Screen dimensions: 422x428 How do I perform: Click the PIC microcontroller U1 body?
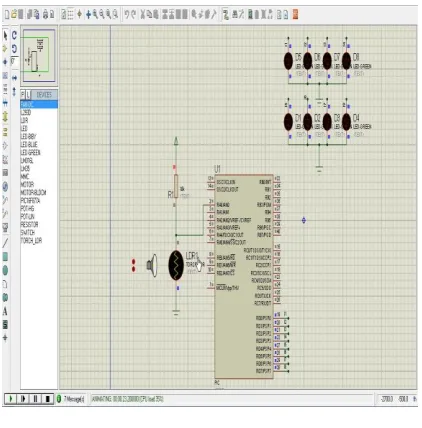point(244,277)
